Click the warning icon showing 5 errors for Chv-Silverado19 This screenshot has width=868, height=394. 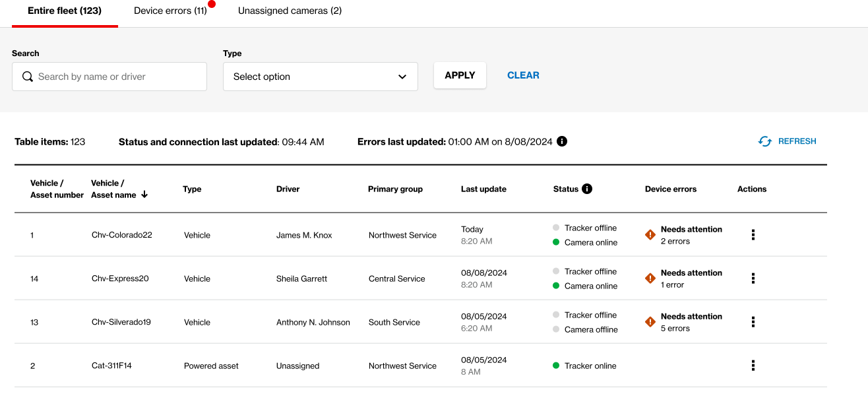click(650, 322)
